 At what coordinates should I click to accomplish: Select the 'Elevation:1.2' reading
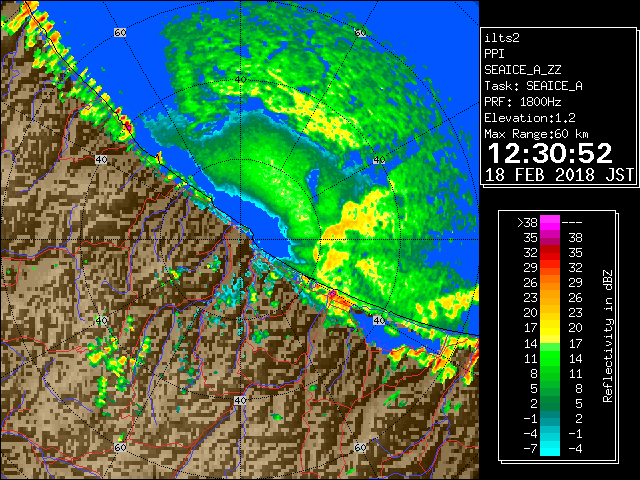[x=530, y=118]
